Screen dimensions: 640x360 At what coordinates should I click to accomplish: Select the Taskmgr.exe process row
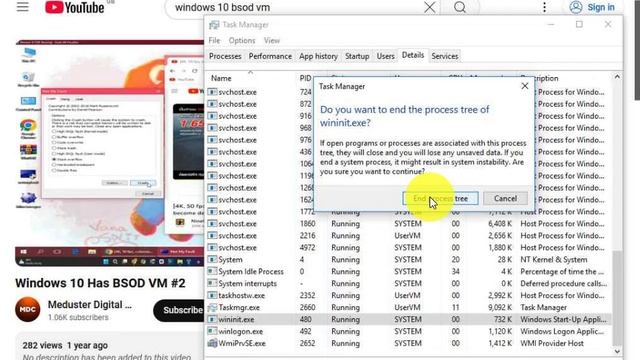pyautogui.click(x=409, y=307)
